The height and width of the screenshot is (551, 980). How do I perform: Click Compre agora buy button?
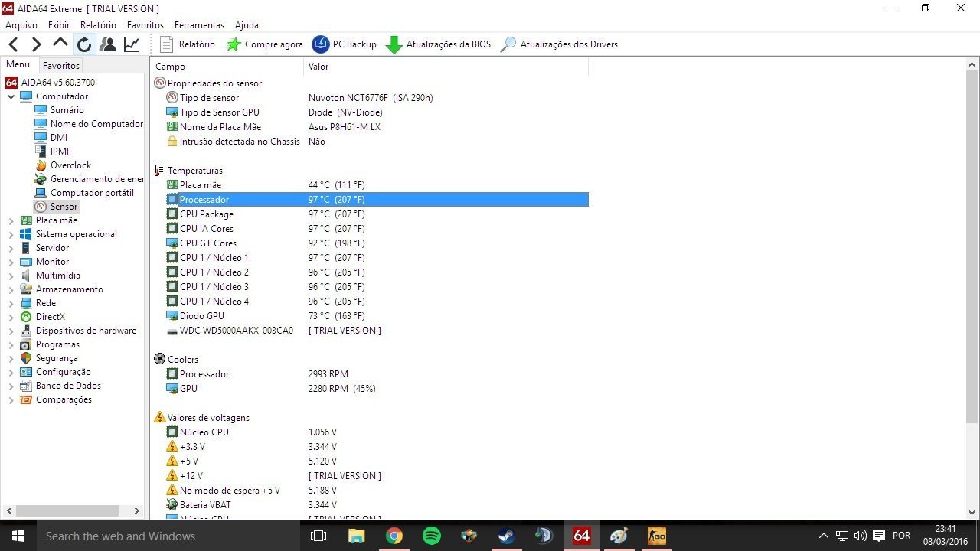click(x=265, y=44)
